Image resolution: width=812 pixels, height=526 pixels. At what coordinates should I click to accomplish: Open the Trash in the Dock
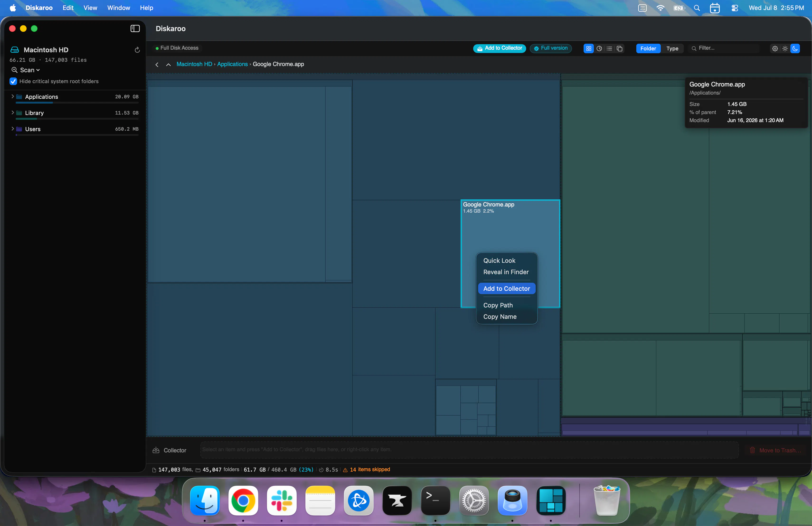[607, 500]
